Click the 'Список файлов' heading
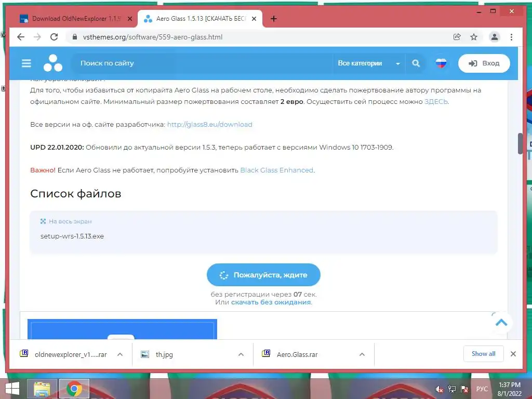The image size is (532, 399). pos(76,194)
